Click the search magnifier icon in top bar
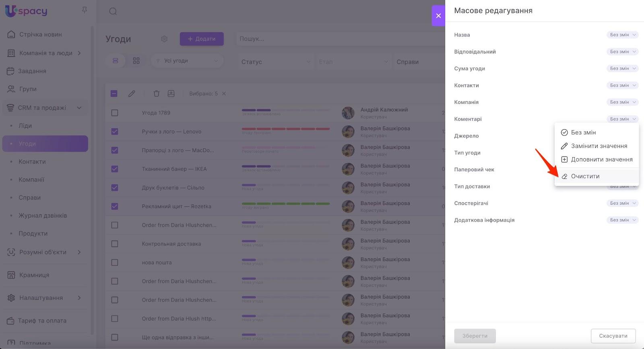This screenshot has width=644, height=349. click(x=113, y=11)
